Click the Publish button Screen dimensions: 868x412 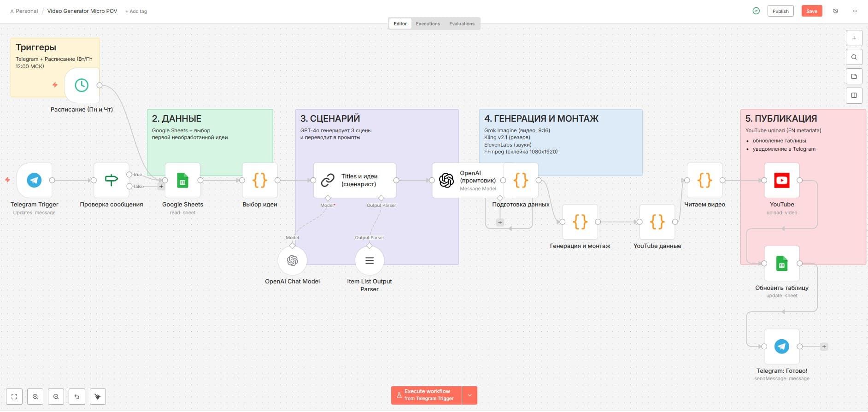tap(780, 11)
